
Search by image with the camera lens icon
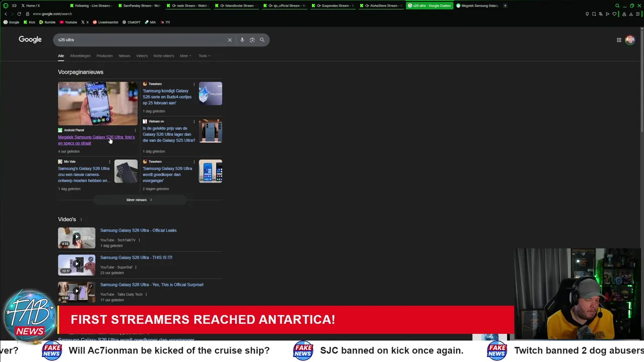pos(252,40)
